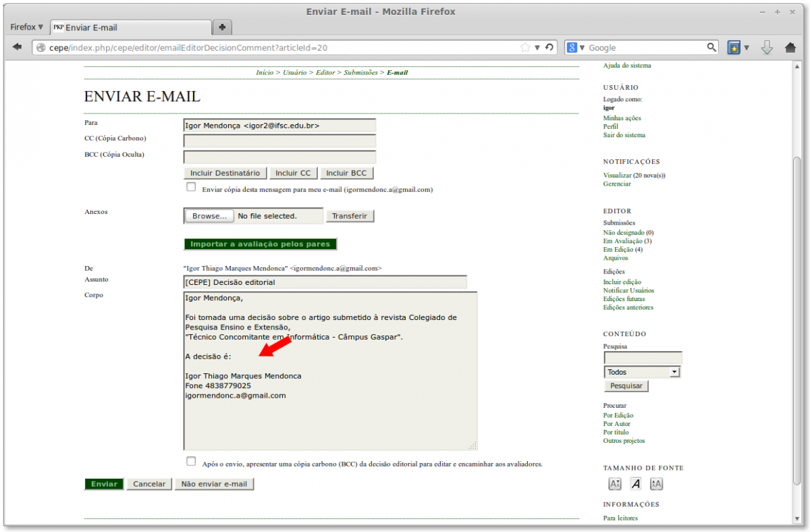This screenshot has width=810, height=532.
Task: Expand the Google search engine selector
Action: 576,48
